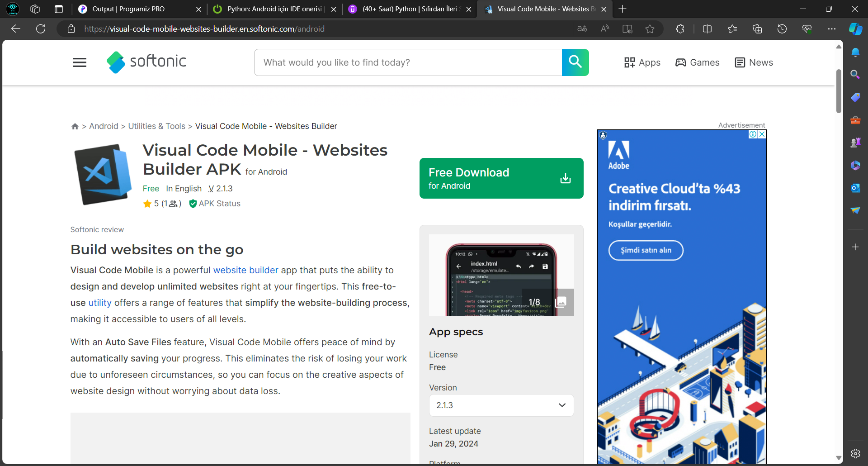The width and height of the screenshot is (868, 466).
Task: Go back in browser history
Action: click(16, 29)
